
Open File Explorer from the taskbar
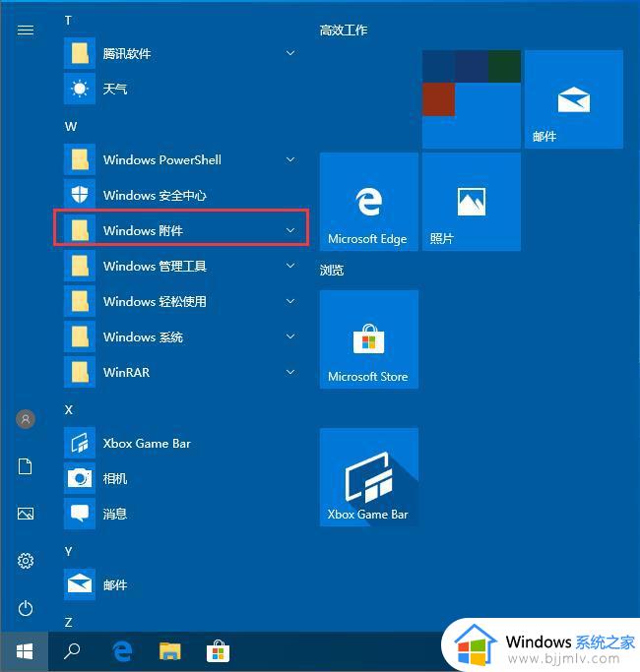(x=170, y=651)
